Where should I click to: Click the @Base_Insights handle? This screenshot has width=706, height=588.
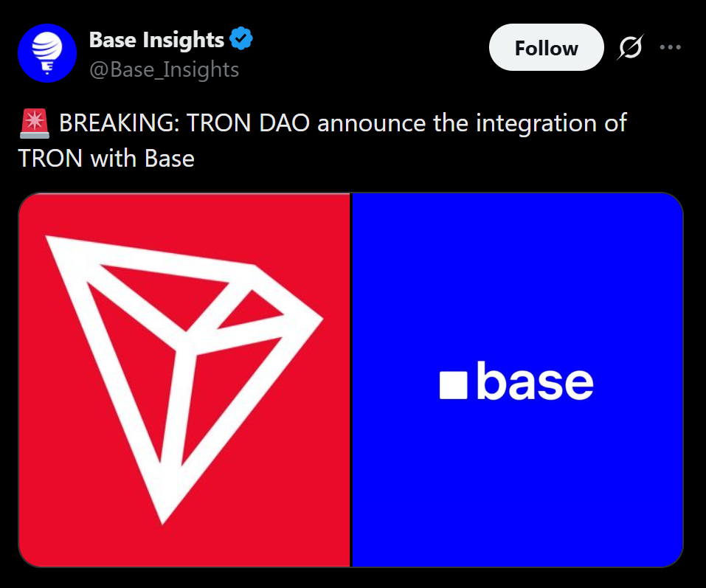point(164,69)
